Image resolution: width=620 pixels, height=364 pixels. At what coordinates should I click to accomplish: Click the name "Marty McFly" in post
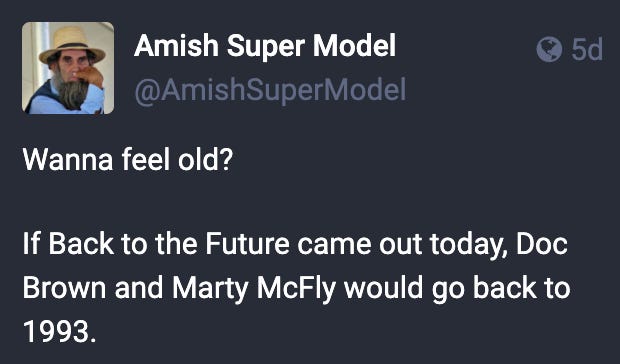(253, 289)
